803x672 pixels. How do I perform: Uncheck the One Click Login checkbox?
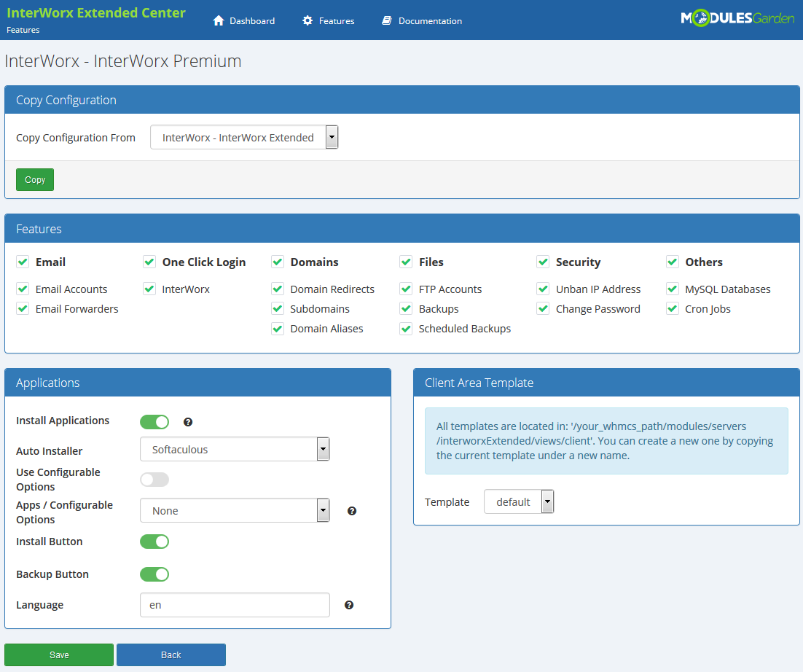point(149,262)
